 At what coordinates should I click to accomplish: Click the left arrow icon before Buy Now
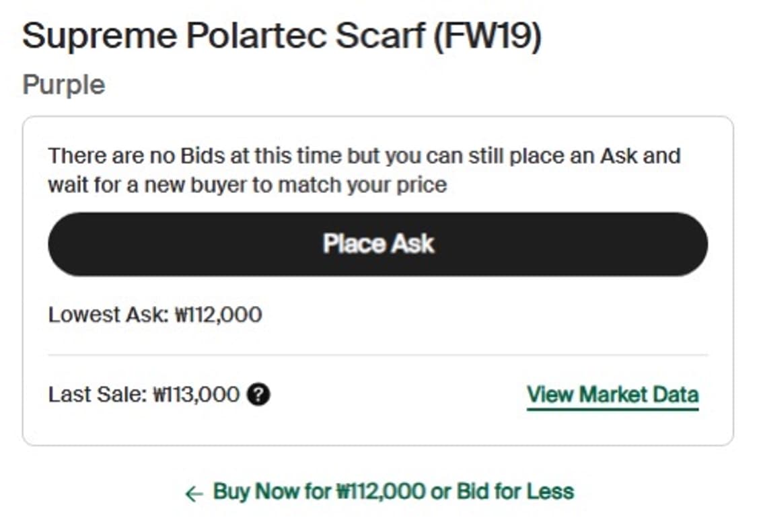(x=194, y=494)
